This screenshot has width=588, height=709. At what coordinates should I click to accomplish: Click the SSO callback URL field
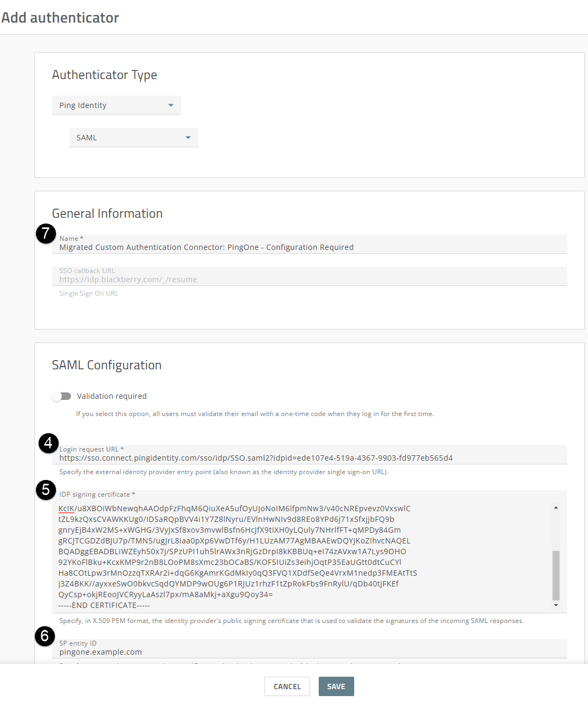click(309, 280)
